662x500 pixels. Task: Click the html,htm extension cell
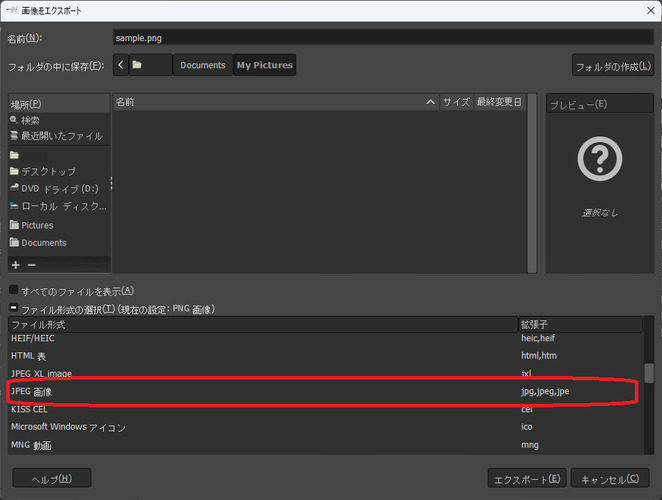(x=539, y=356)
